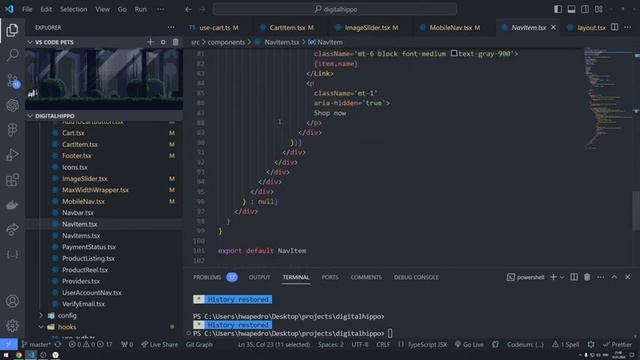Split the terminal panel
This screenshot has width=640, height=360.
[x=574, y=277]
